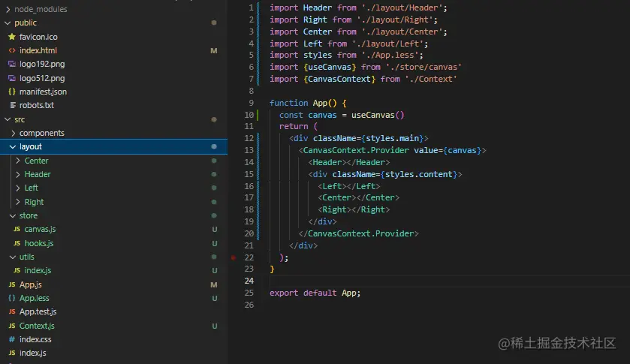Expand the Right folder chevron

[18, 202]
